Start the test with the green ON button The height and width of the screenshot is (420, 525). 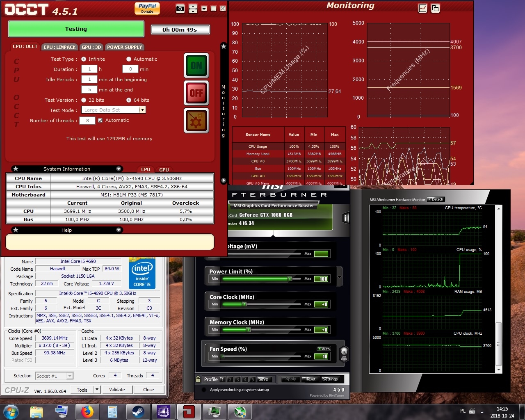[x=196, y=65]
